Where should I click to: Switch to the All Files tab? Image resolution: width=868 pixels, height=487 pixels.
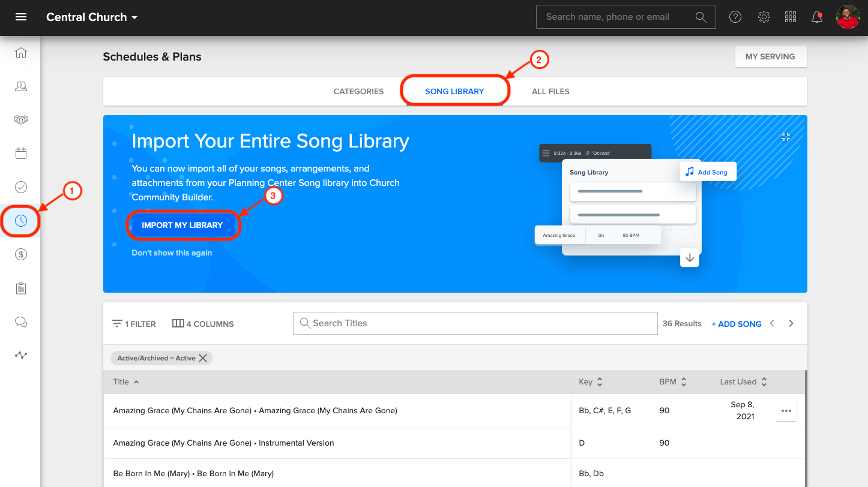tap(550, 91)
